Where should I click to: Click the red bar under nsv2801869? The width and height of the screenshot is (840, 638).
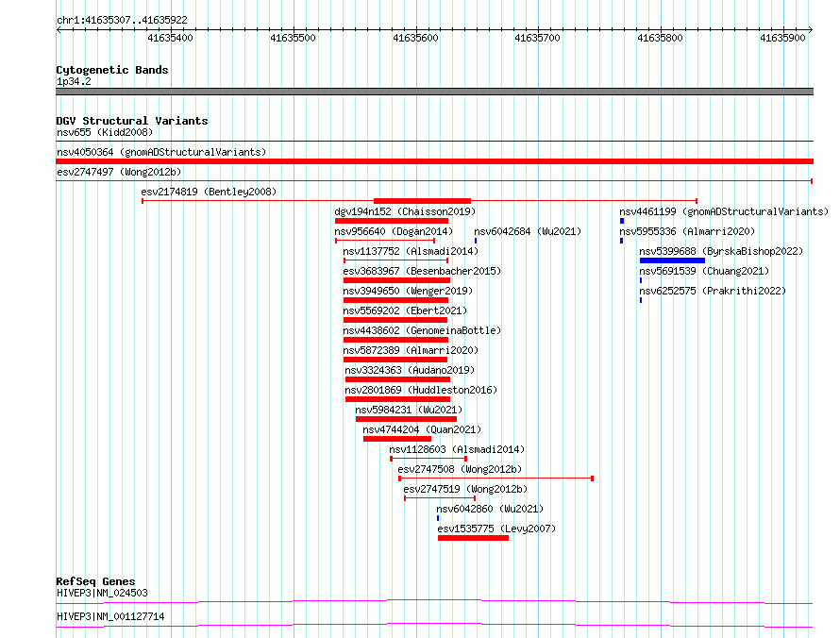point(398,399)
